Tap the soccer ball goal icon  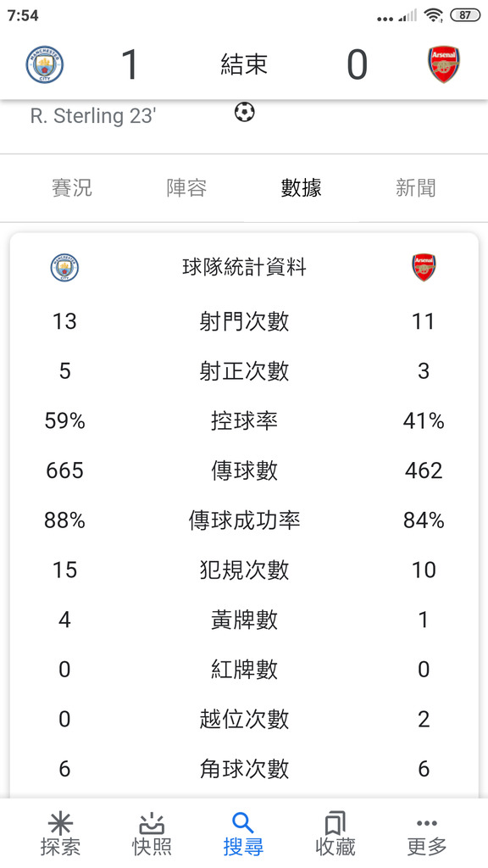click(x=244, y=113)
